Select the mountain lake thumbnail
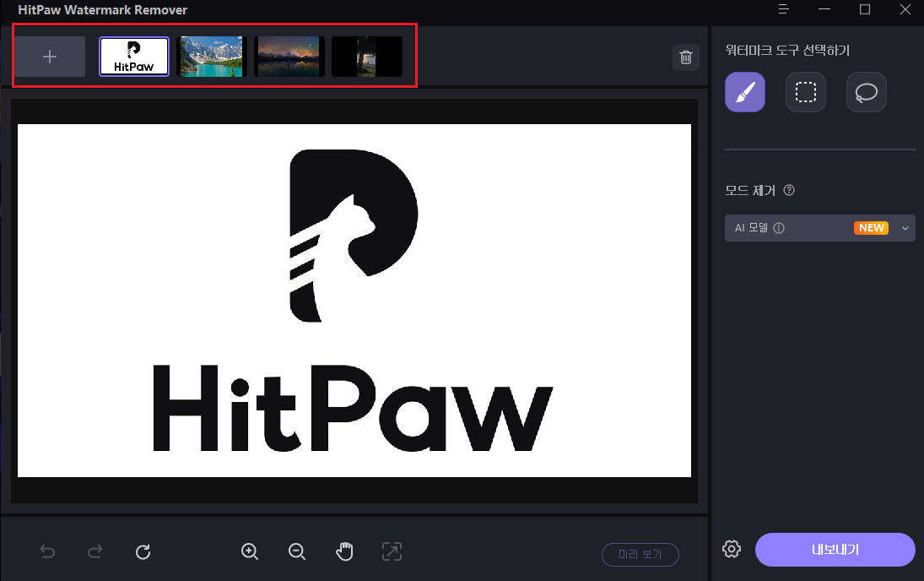Image resolution: width=924 pixels, height=581 pixels. pos(211,57)
